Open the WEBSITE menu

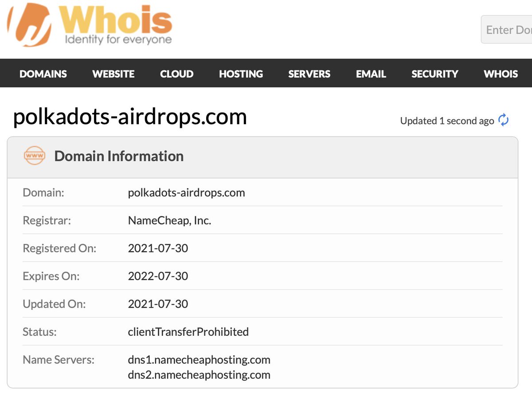pyautogui.click(x=113, y=74)
